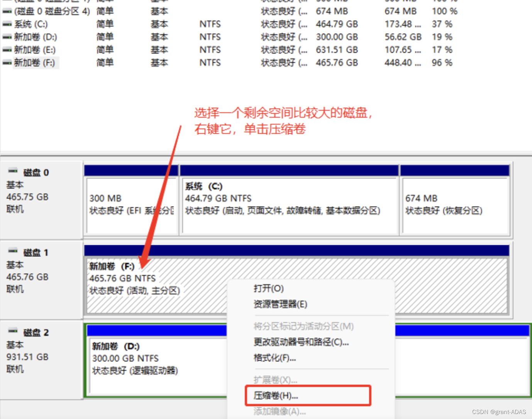532x419 pixels.
Task: Click the 状态良好 status cell in 系统 (C:) row
Action: click(x=284, y=24)
